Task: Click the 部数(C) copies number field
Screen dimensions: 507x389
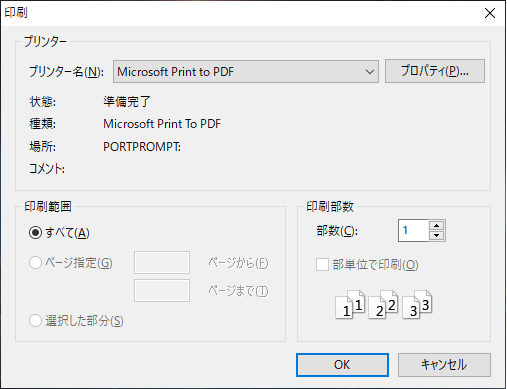Action: point(413,230)
